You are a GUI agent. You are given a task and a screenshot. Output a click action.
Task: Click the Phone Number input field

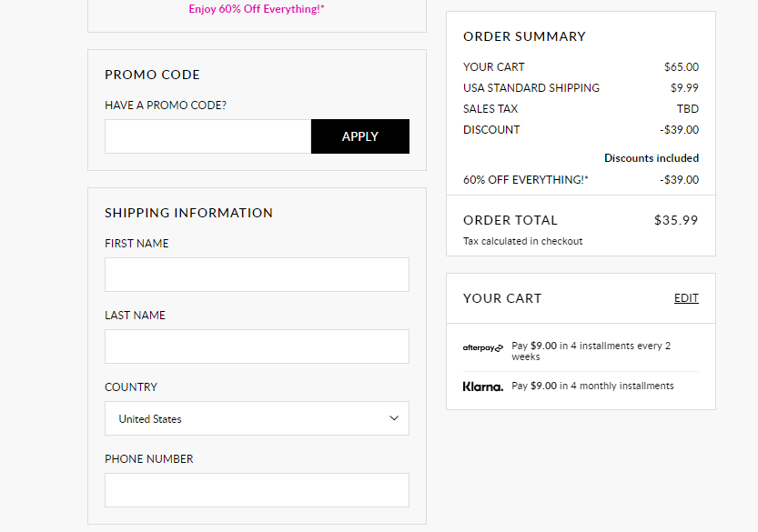click(257, 490)
